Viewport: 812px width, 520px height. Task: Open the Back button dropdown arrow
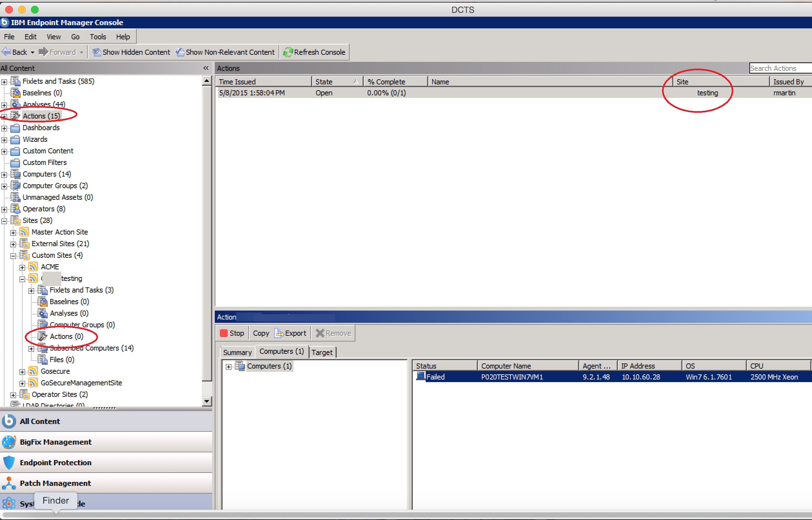33,52
